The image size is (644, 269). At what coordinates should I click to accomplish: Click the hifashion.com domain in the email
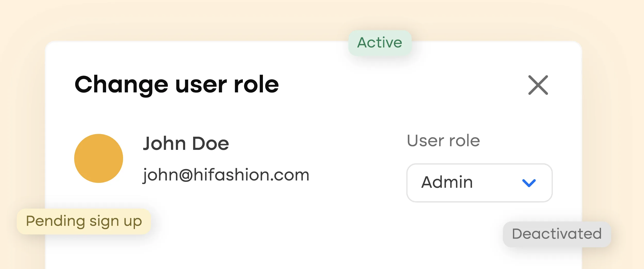251,175
